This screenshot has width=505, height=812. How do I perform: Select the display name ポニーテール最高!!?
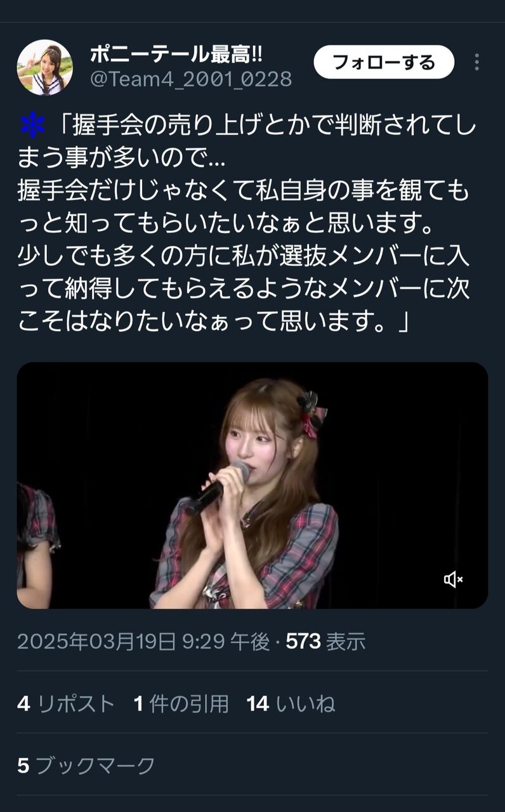tap(176, 54)
